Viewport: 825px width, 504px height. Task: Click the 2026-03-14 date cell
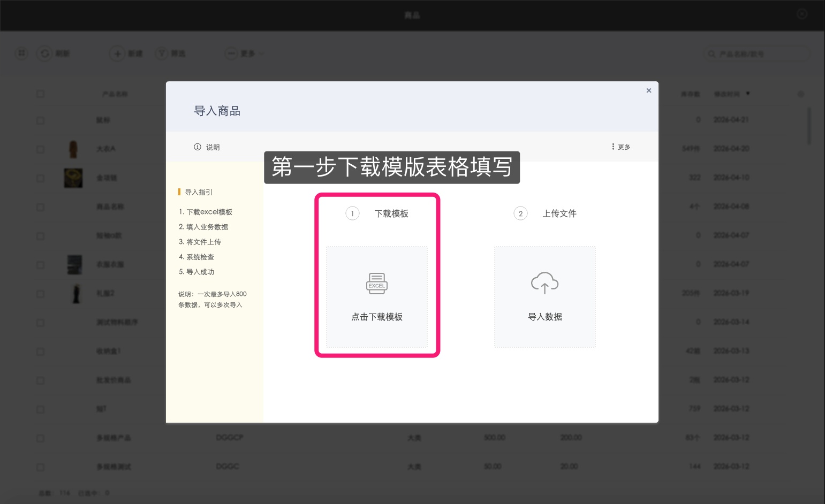[731, 322]
